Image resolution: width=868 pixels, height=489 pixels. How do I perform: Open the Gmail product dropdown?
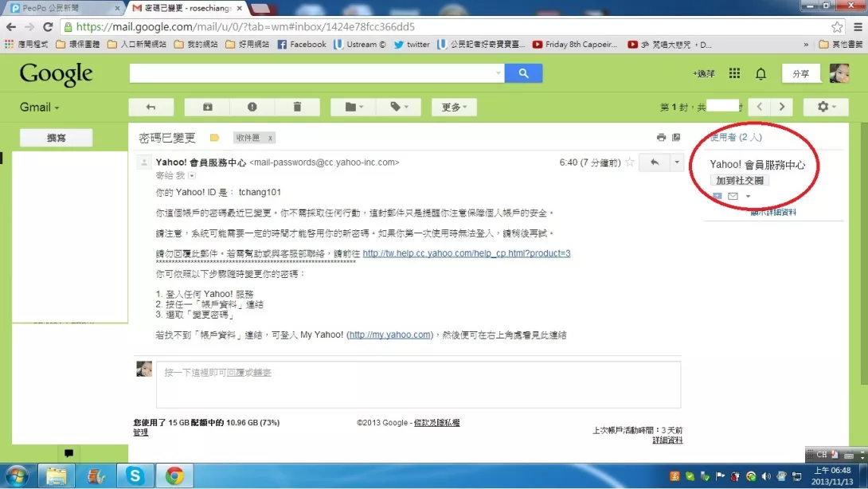(x=39, y=107)
